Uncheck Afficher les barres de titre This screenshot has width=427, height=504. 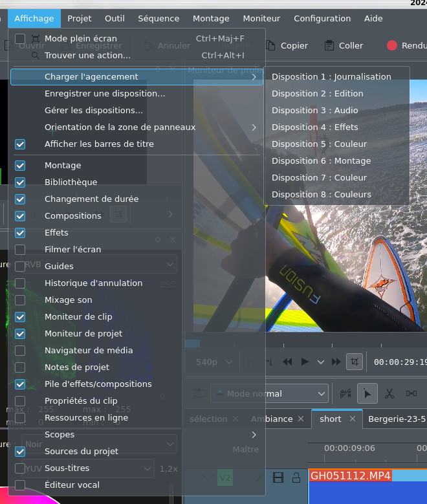[20, 144]
